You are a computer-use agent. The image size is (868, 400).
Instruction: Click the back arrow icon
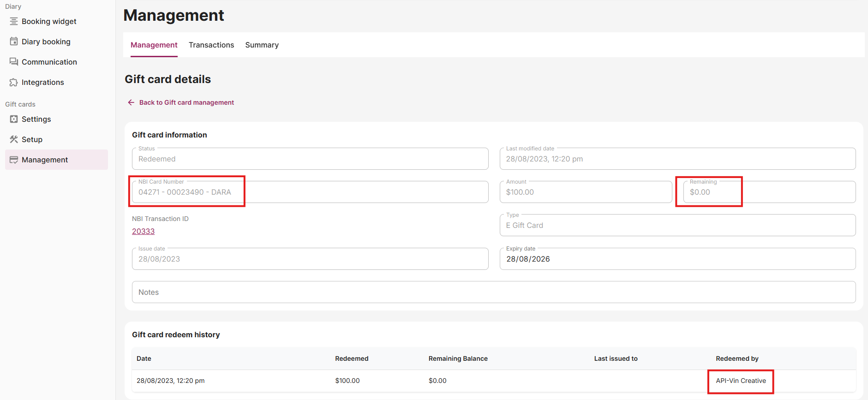coord(131,102)
